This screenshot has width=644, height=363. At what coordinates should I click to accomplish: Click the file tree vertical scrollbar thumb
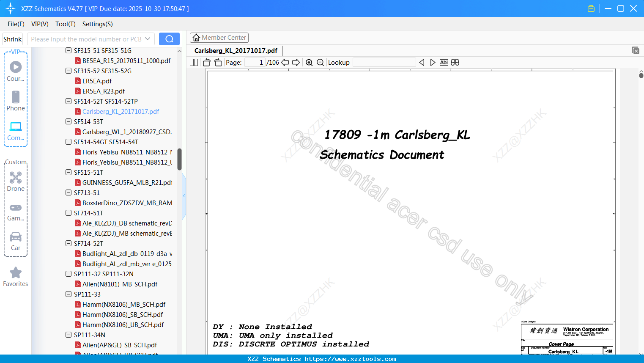[179, 159]
